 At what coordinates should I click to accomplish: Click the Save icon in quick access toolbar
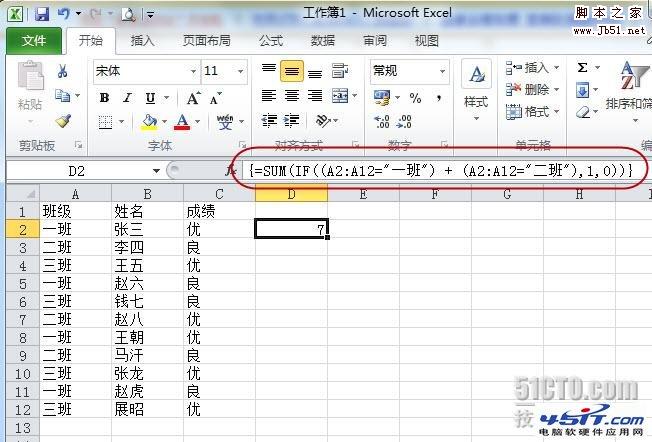[x=42, y=15]
